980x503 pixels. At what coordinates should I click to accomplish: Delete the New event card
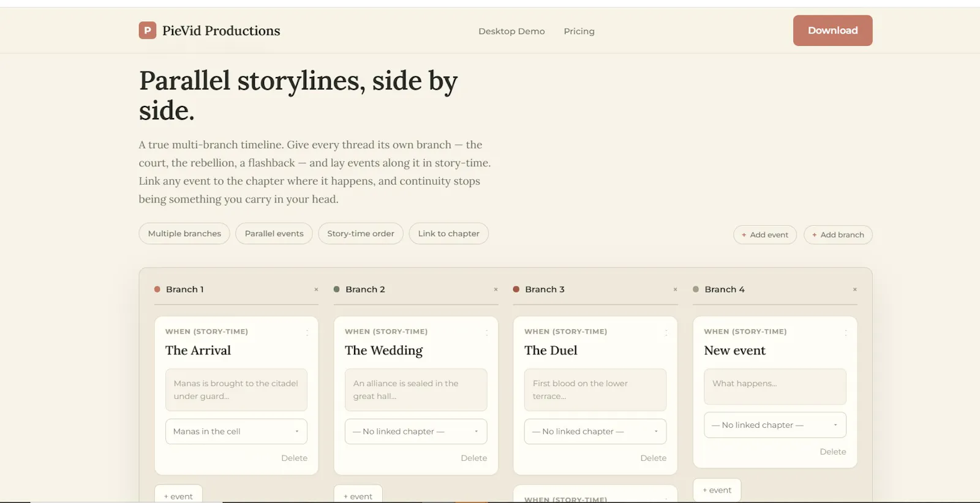tap(832, 452)
